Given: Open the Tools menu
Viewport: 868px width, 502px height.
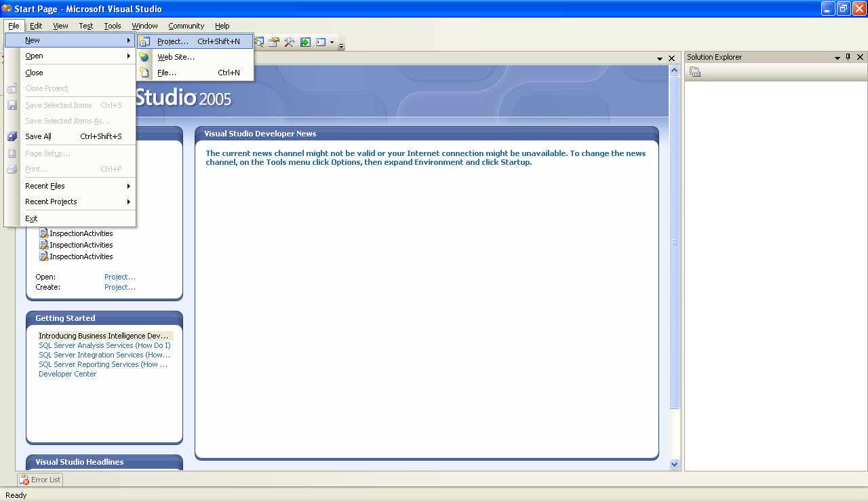Looking at the screenshot, I should (x=113, y=26).
